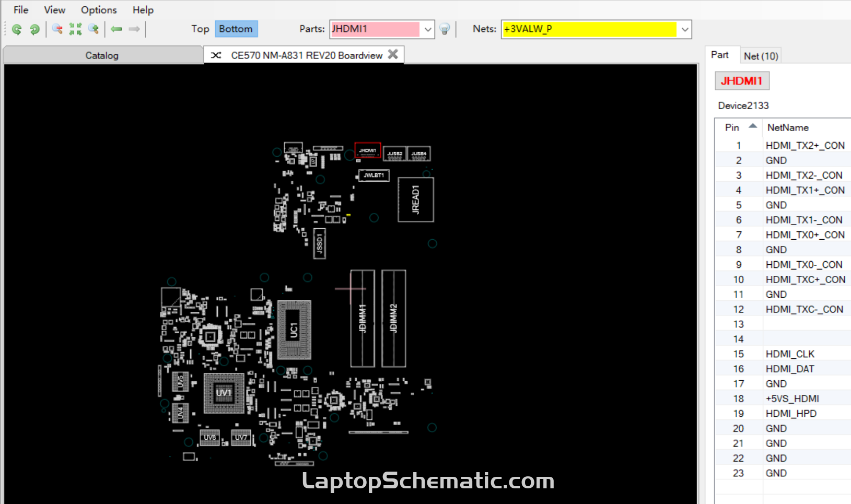Expand the Nets dropdown list
Screen dimensions: 851x504
point(684,29)
